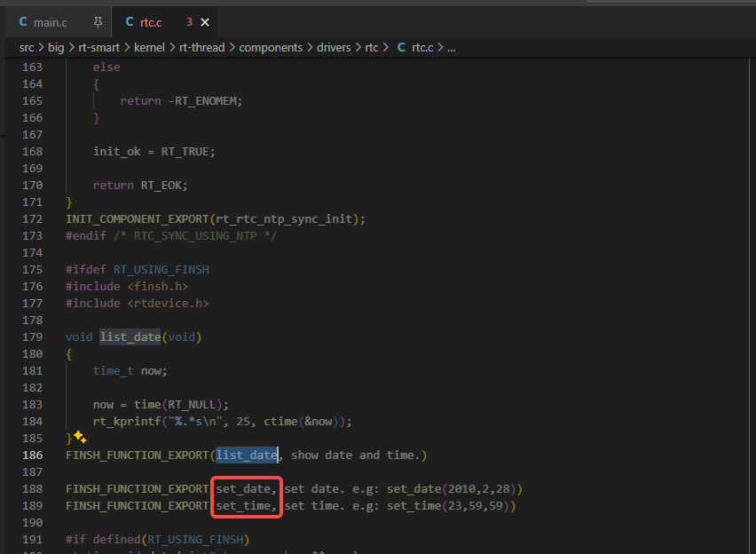756x554 pixels.
Task: Click the sparkle AI icon after line 185
Action: tap(79, 437)
